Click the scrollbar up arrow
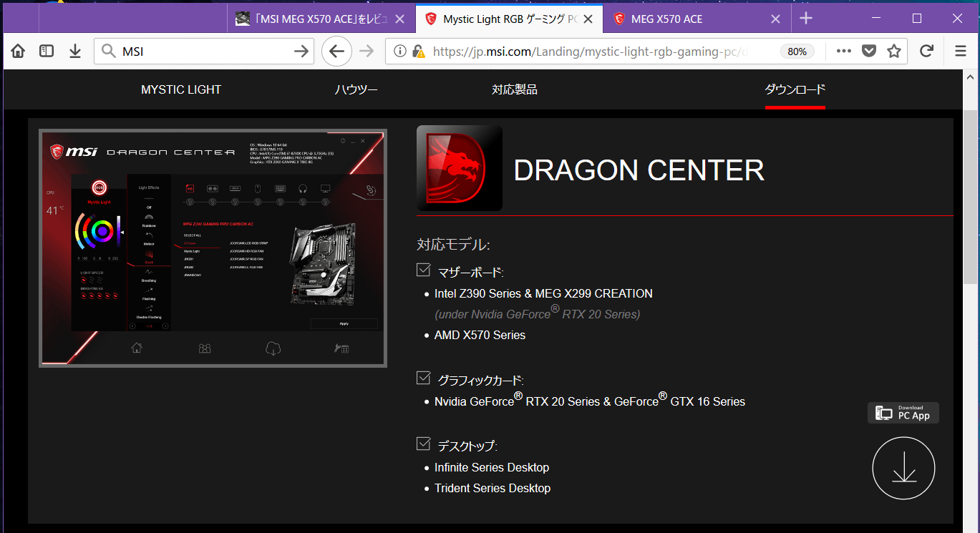Viewport: 980px width, 533px height. (971, 77)
